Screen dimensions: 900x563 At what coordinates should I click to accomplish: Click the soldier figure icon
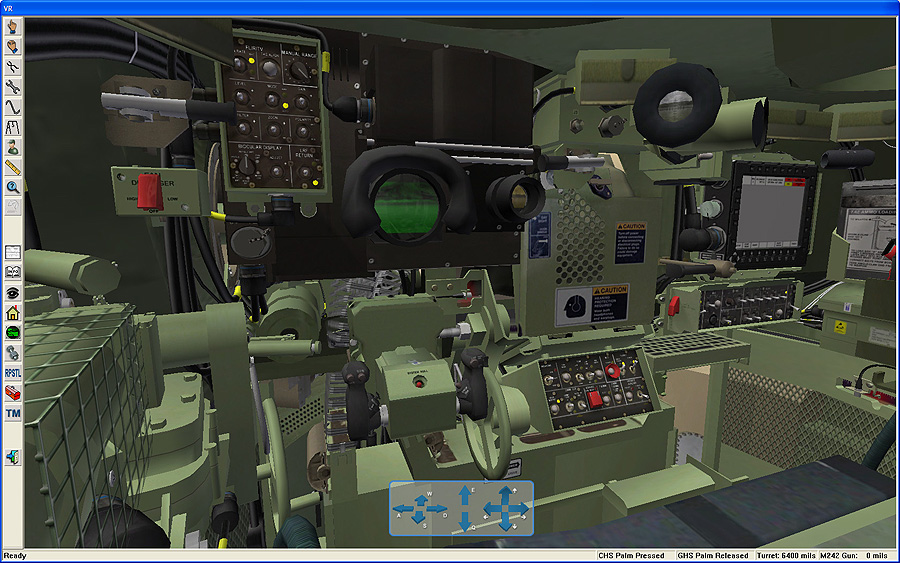point(13,147)
